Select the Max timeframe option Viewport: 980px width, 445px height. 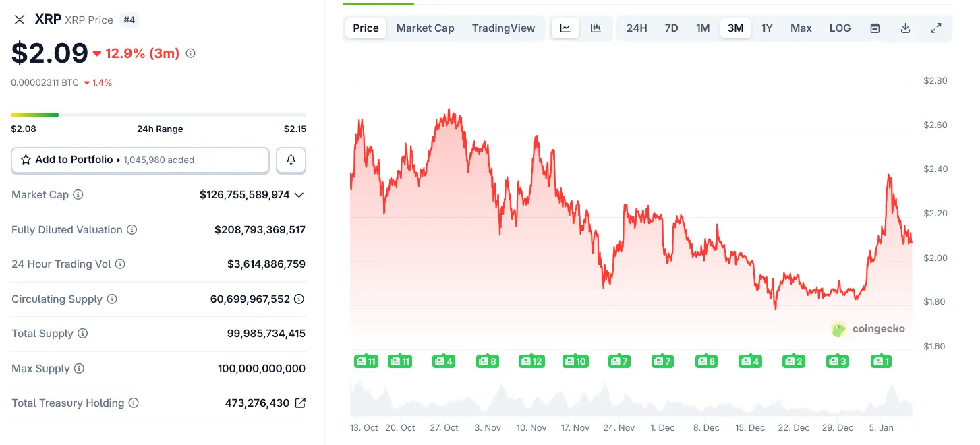[801, 28]
